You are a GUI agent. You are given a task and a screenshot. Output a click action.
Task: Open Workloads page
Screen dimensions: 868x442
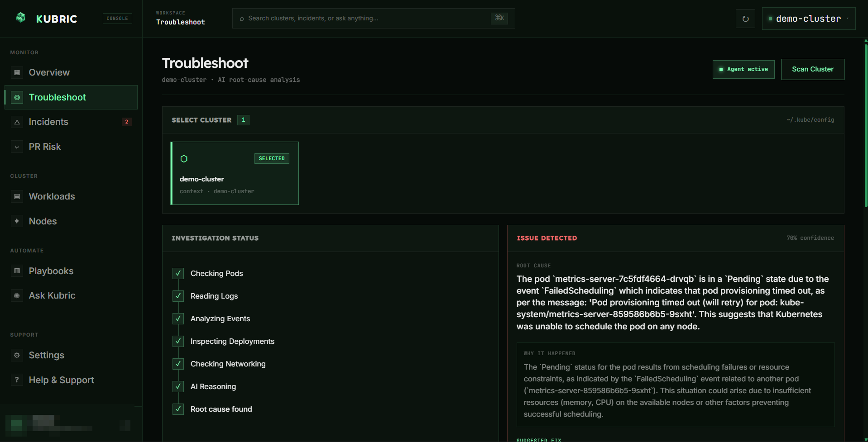tap(71, 196)
